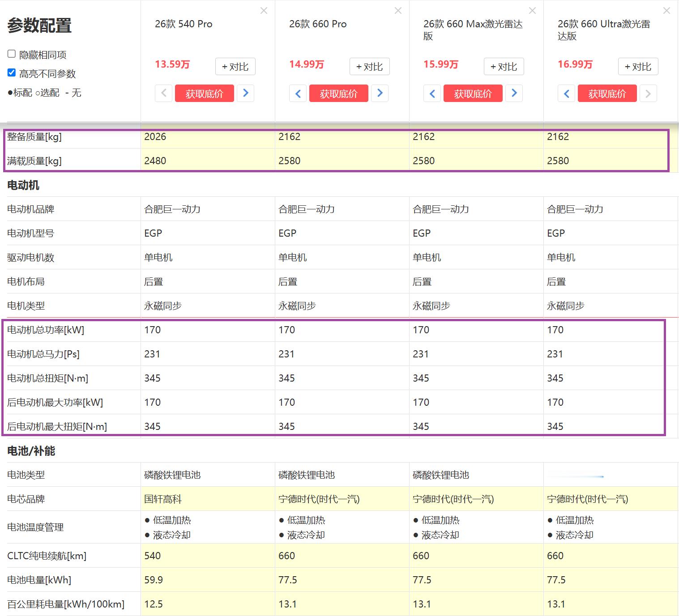Select the 电芯品牌 row label
This screenshot has width=679, height=616.
click(x=26, y=499)
